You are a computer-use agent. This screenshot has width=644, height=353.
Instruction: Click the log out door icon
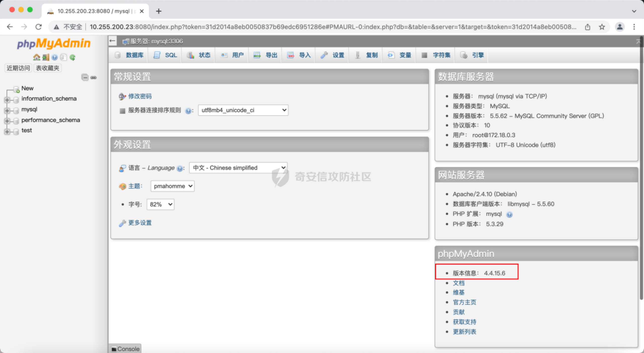point(46,57)
